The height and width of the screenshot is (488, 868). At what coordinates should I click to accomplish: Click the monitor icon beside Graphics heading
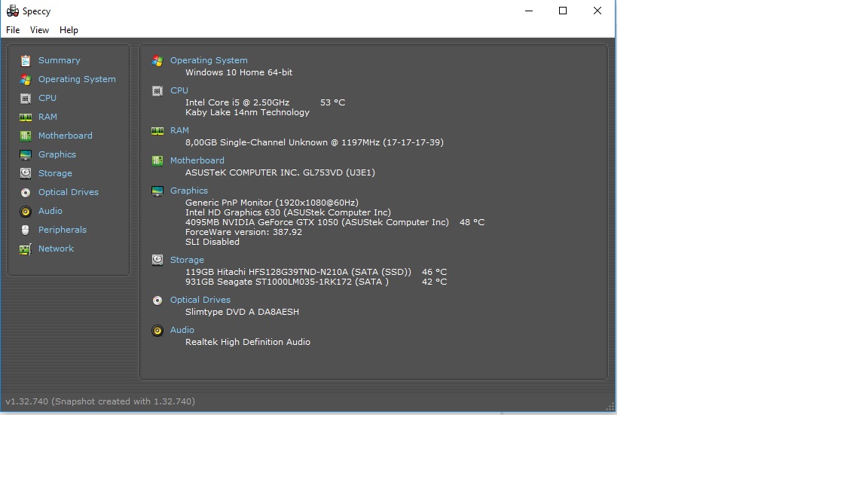157,191
